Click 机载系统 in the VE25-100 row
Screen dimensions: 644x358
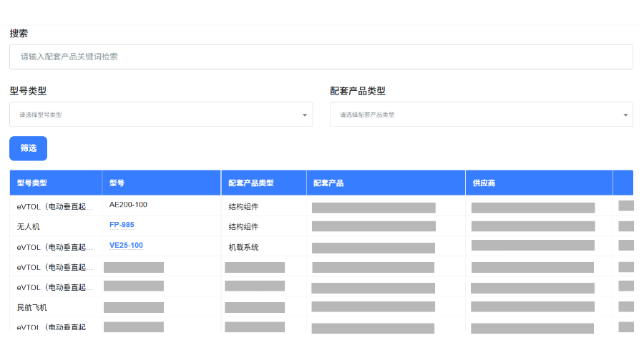point(243,247)
